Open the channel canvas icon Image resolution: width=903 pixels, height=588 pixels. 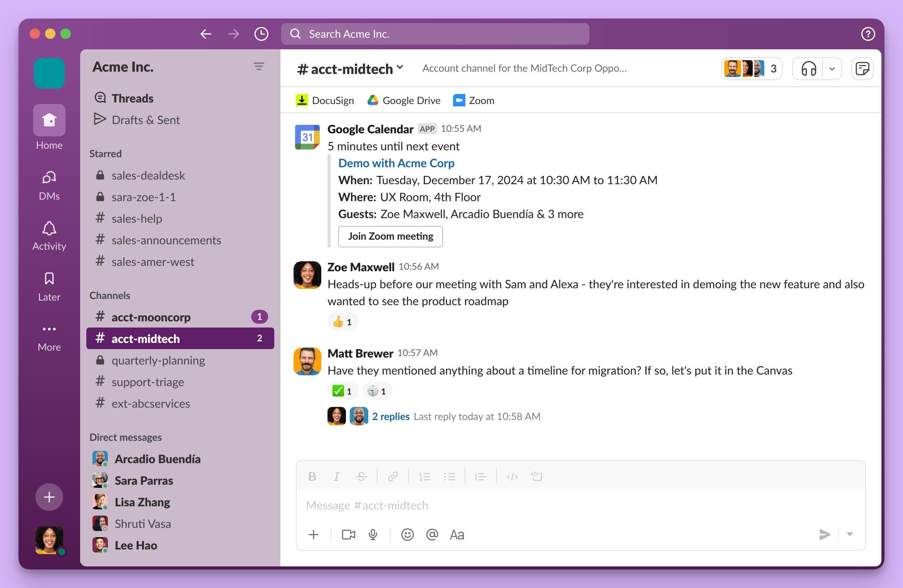pos(863,68)
